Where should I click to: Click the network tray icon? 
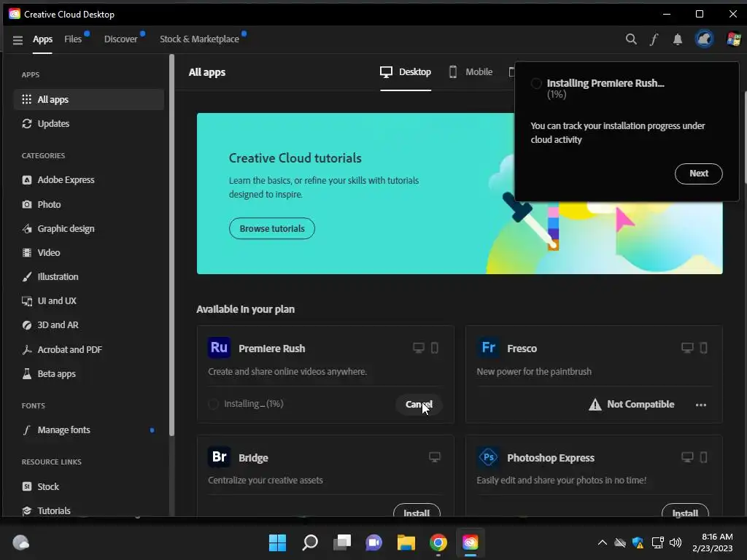[x=657, y=542]
